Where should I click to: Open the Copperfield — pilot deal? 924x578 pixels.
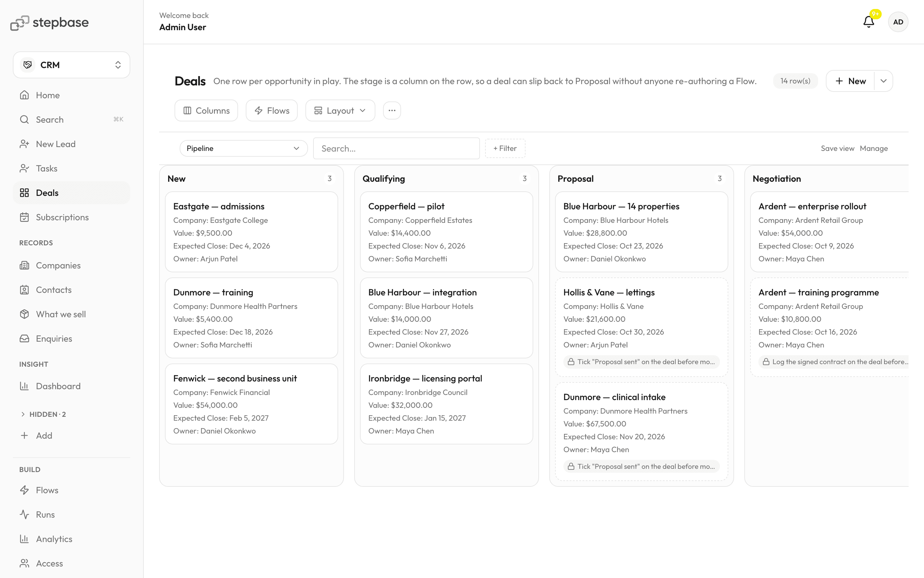coord(446,232)
